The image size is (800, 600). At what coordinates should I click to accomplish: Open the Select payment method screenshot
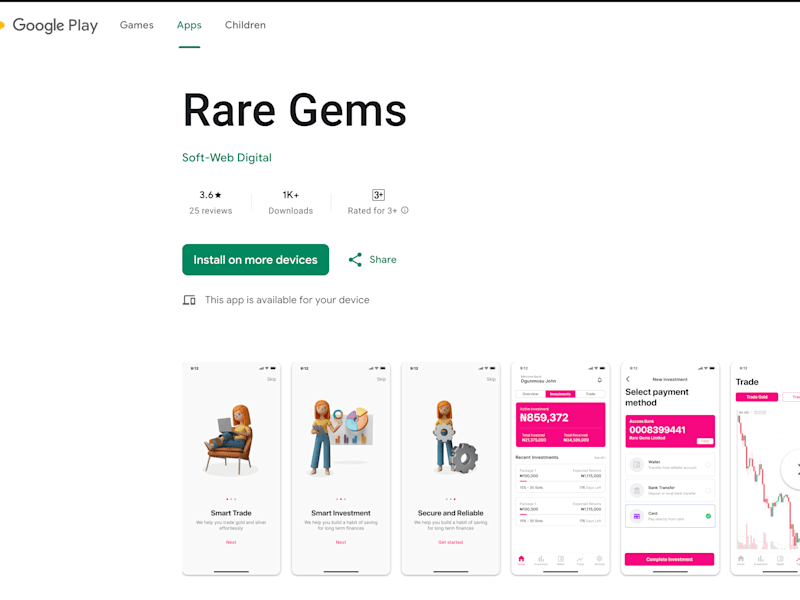click(670, 469)
